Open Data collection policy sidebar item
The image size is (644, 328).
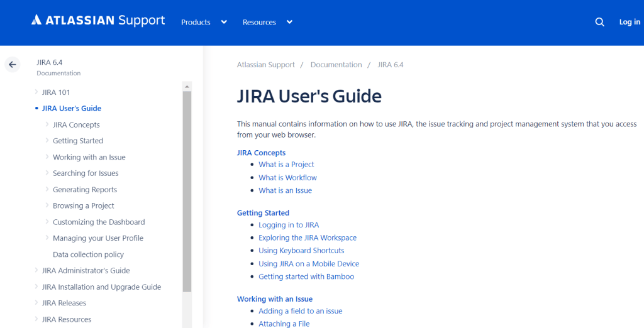tap(88, 254)
